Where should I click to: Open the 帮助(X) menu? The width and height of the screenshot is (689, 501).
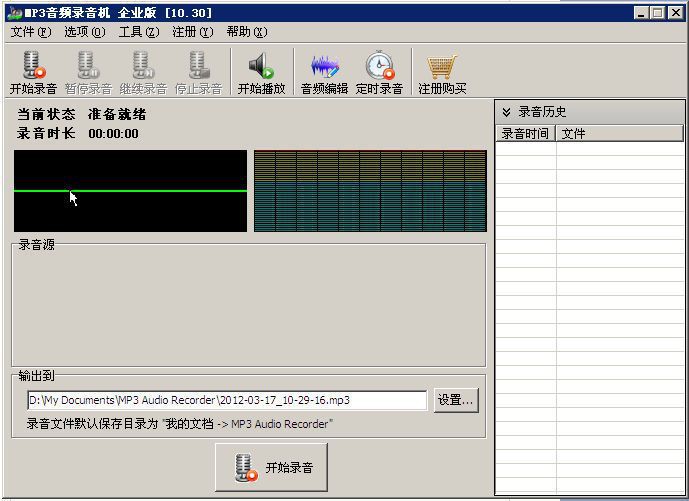[247, 32]
